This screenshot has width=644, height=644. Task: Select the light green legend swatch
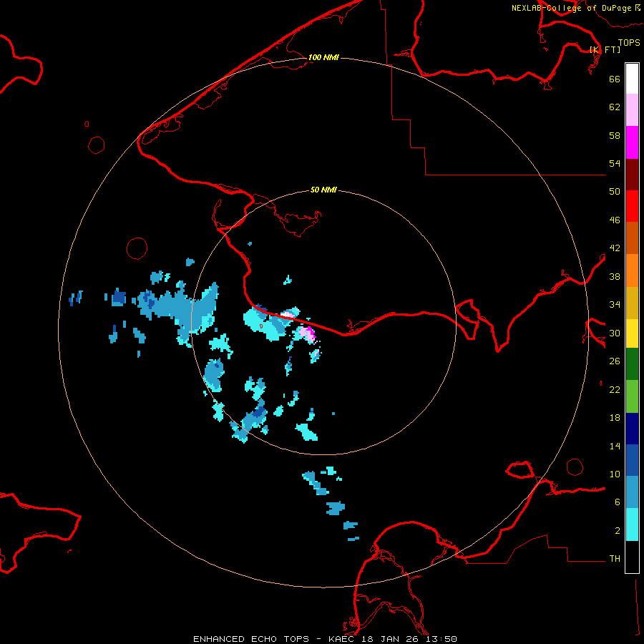point(632,396)
